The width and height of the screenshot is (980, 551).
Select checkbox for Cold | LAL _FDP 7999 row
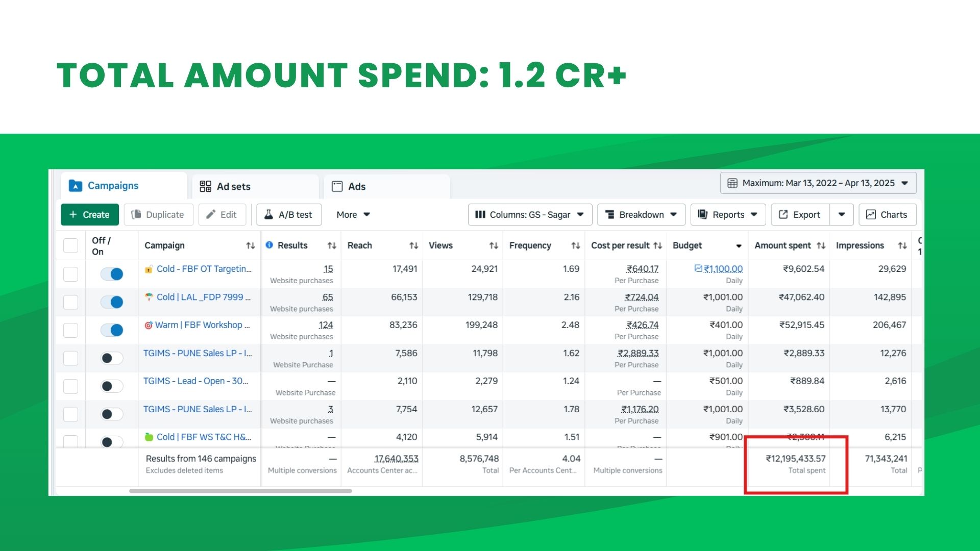[x=70, y=302]
